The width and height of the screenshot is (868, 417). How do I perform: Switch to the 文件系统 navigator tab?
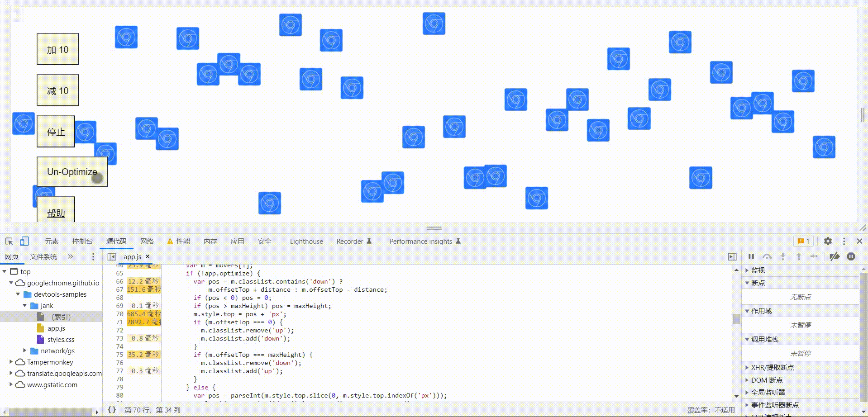click(x=43, y=257)
